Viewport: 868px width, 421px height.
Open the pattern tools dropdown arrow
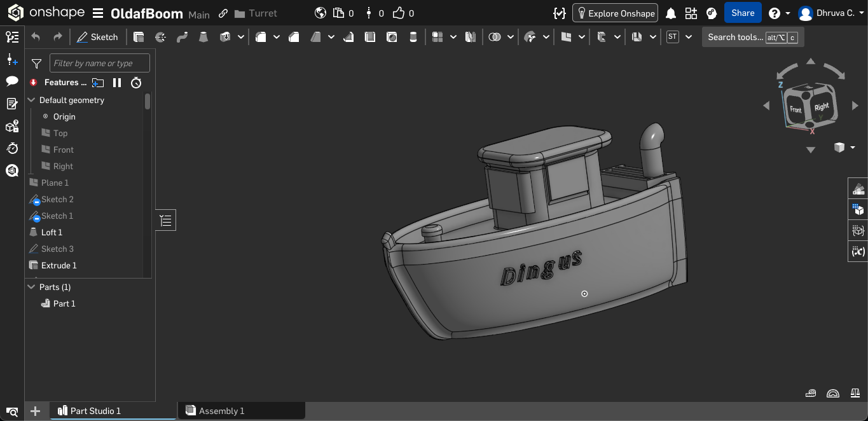pos(453,37)
